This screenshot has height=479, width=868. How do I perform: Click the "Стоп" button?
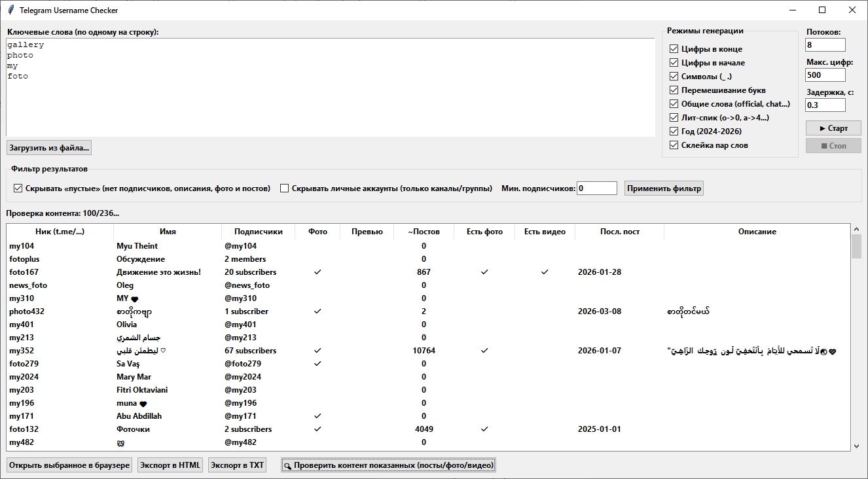[833, 145]
